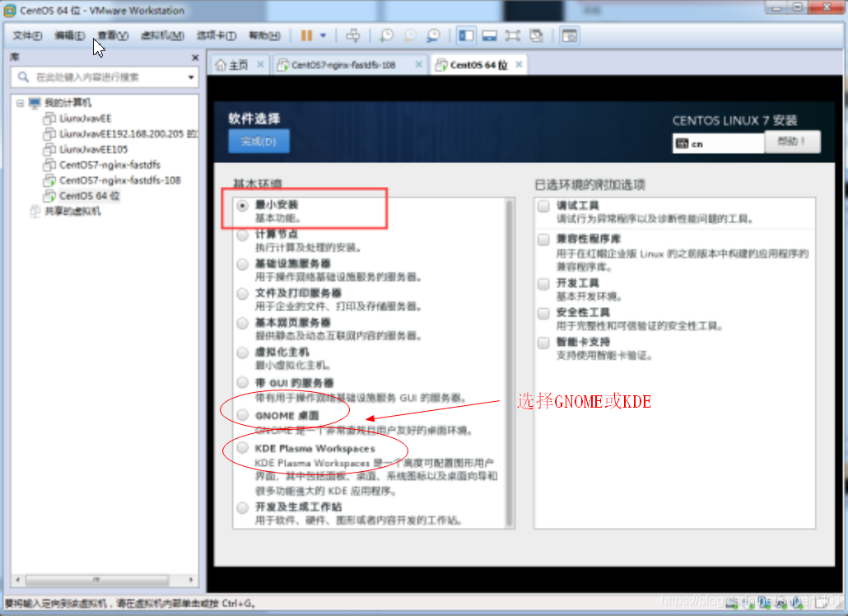Click the revert-to-snapshot toolbar icon
Screen dimensions: 848x616
point(409,35)
